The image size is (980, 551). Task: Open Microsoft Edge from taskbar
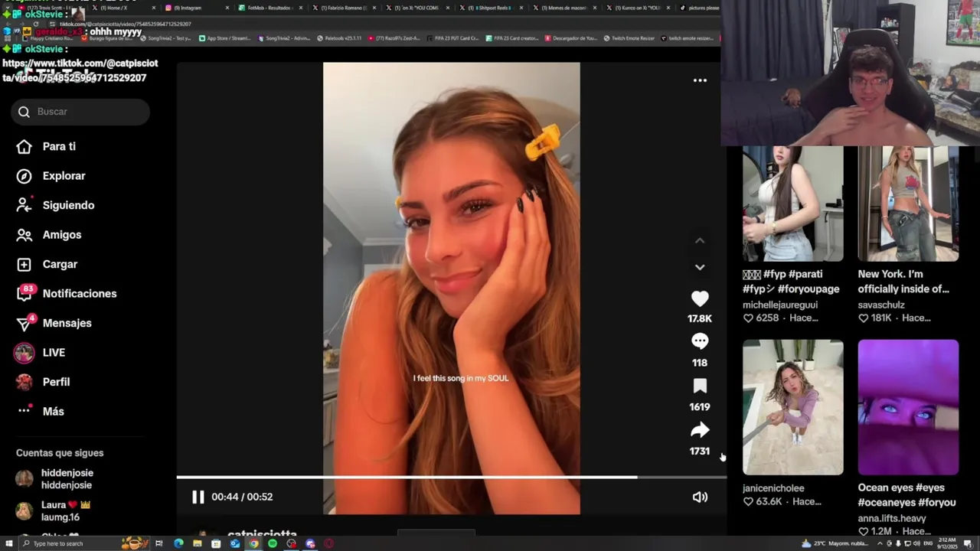click(x=178, y=543)
